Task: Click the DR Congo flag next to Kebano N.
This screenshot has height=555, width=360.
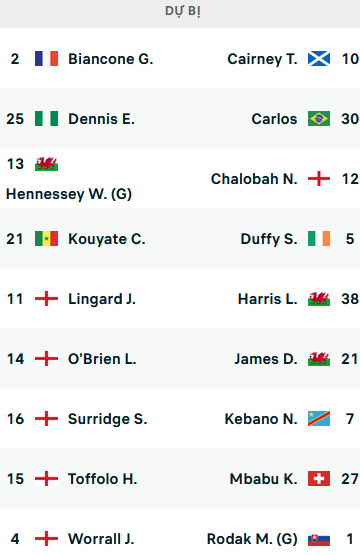Action: click(319, 419)
